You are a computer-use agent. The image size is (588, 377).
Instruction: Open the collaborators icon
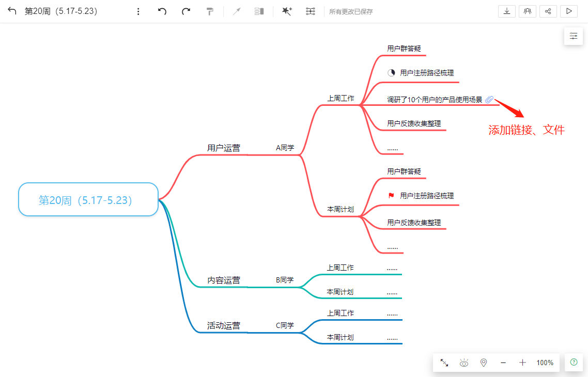(x=527, y=11)
